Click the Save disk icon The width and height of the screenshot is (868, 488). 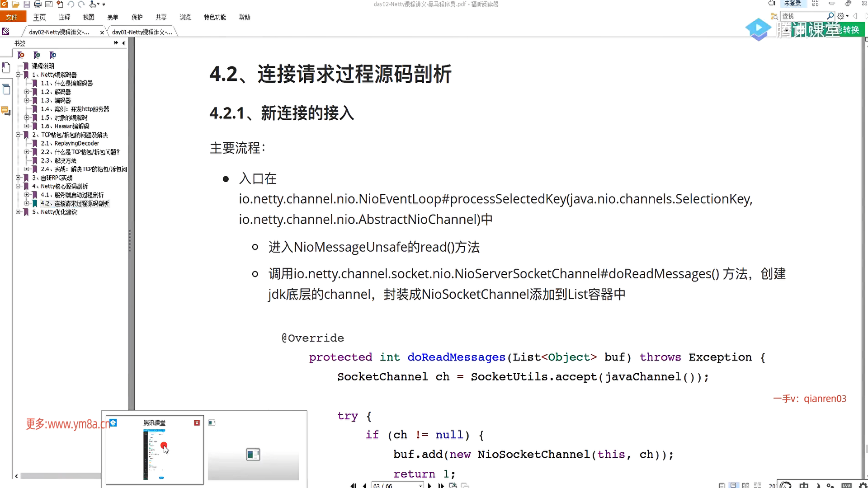(27, 4)
